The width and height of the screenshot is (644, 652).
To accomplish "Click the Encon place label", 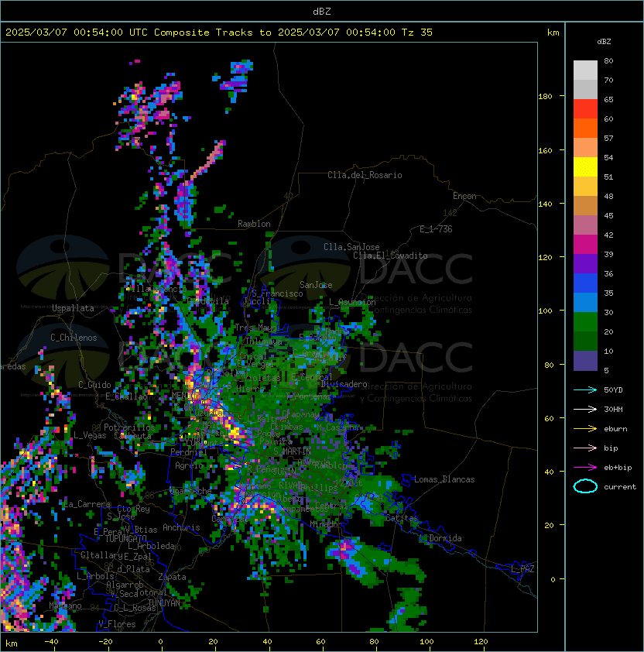I will (x=464, y=196).
